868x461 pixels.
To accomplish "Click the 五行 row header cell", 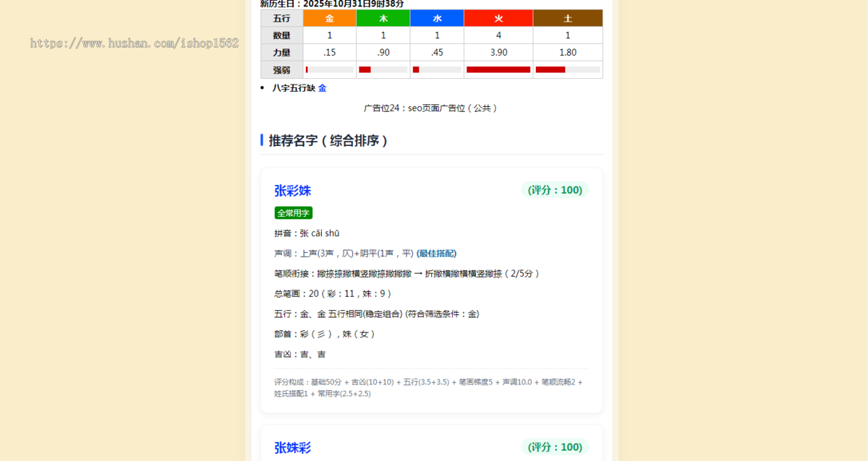I will [282, 18].
